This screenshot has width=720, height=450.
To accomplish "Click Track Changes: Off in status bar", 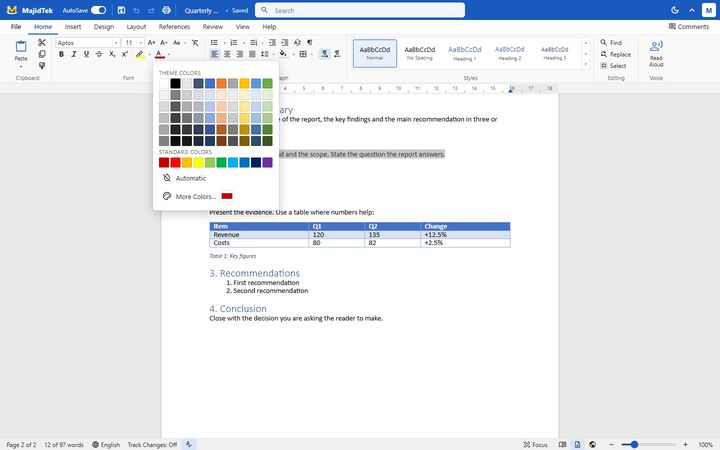I will click(152, 444).
